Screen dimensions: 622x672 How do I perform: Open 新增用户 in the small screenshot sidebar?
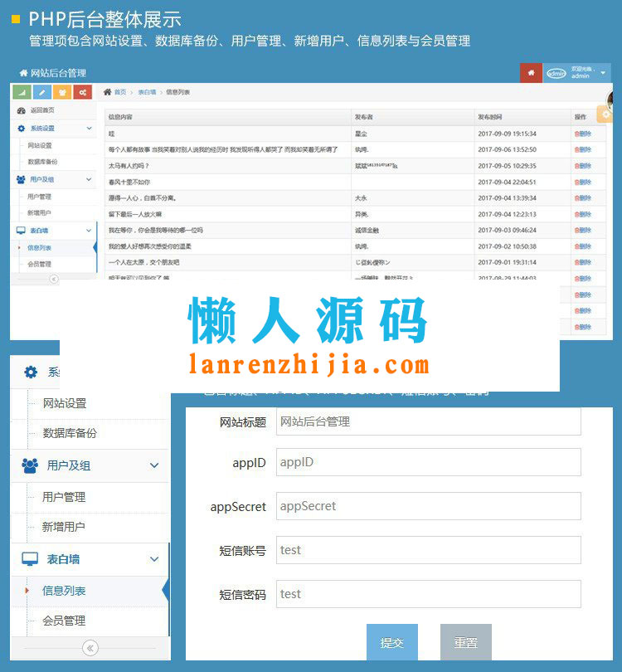[40, 213]
